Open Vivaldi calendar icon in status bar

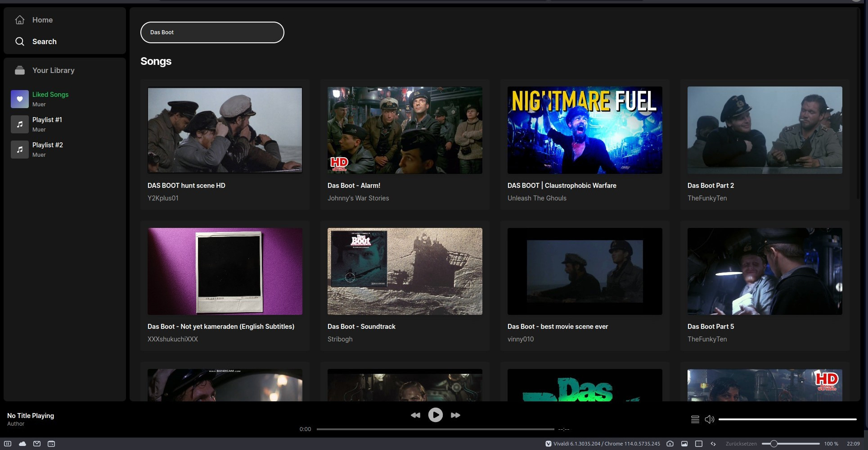click(x=51, y=444)
